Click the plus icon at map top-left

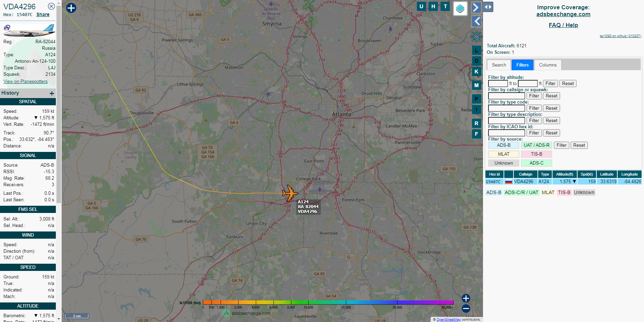click(71, 8)
